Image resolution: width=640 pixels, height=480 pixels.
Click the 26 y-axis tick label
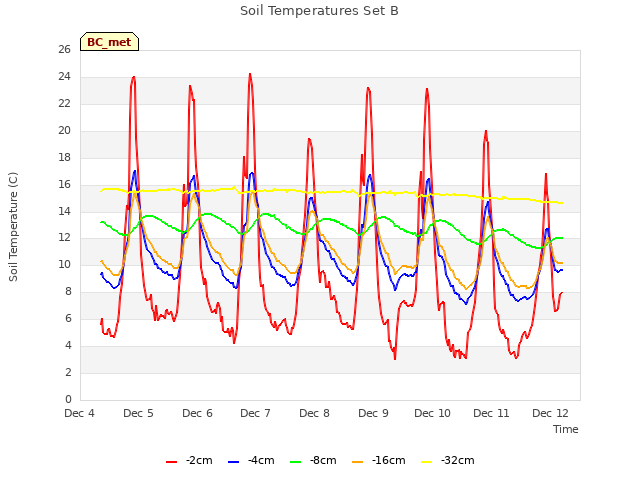(x=64, y=49)
